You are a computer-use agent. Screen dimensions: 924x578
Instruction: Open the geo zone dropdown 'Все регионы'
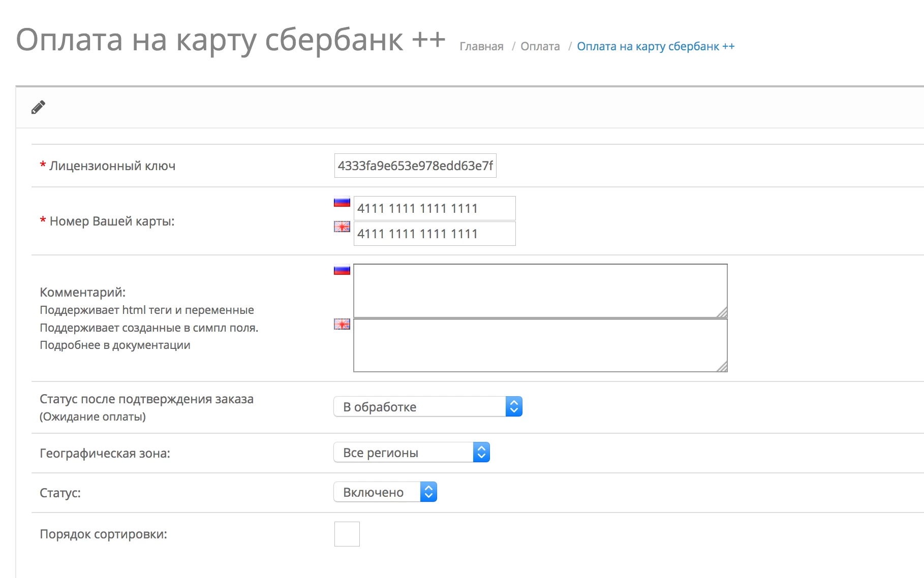pos(412,453)
